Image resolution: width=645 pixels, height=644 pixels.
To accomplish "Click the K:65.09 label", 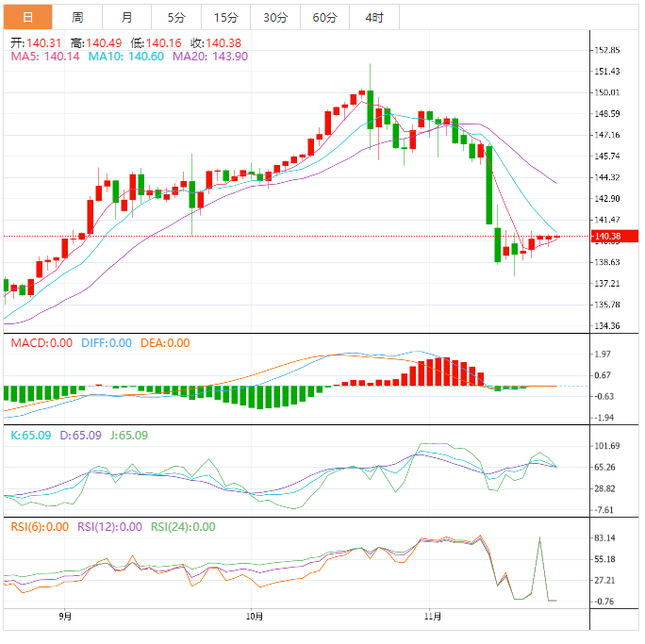I will (x=31, y=435).
